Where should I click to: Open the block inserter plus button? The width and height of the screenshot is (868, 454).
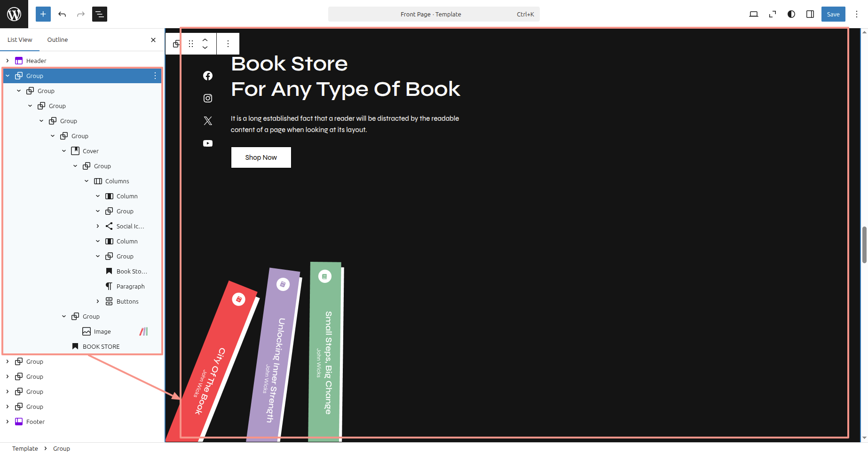click(x=43, y=14)
